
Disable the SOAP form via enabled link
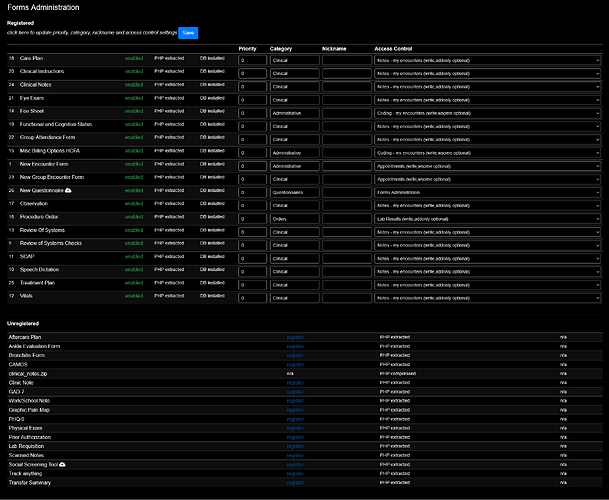[134, 257]
